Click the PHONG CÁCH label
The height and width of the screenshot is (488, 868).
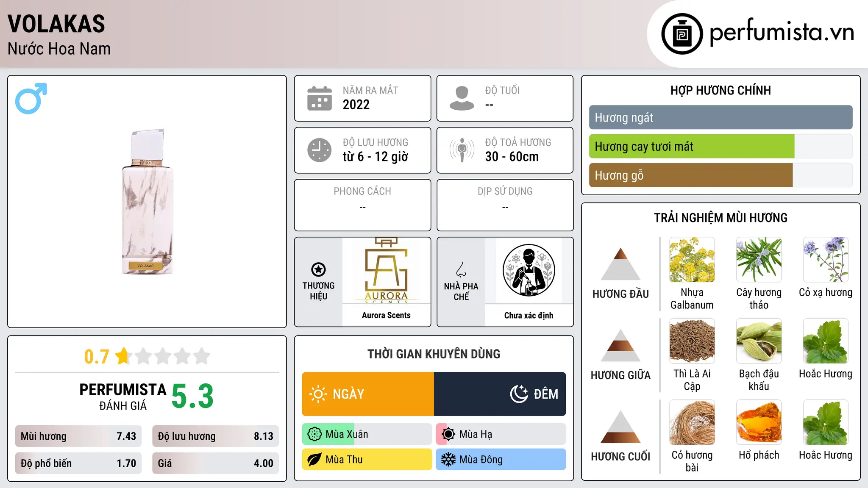[362, 191]
